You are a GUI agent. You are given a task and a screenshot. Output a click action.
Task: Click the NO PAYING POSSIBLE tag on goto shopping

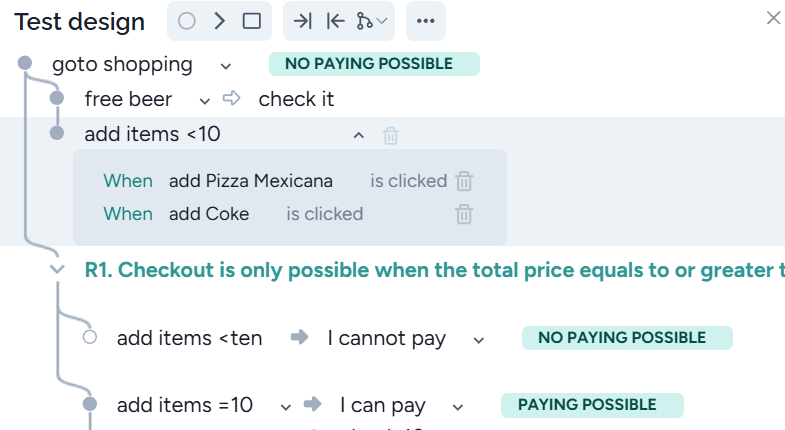(374, 64)
